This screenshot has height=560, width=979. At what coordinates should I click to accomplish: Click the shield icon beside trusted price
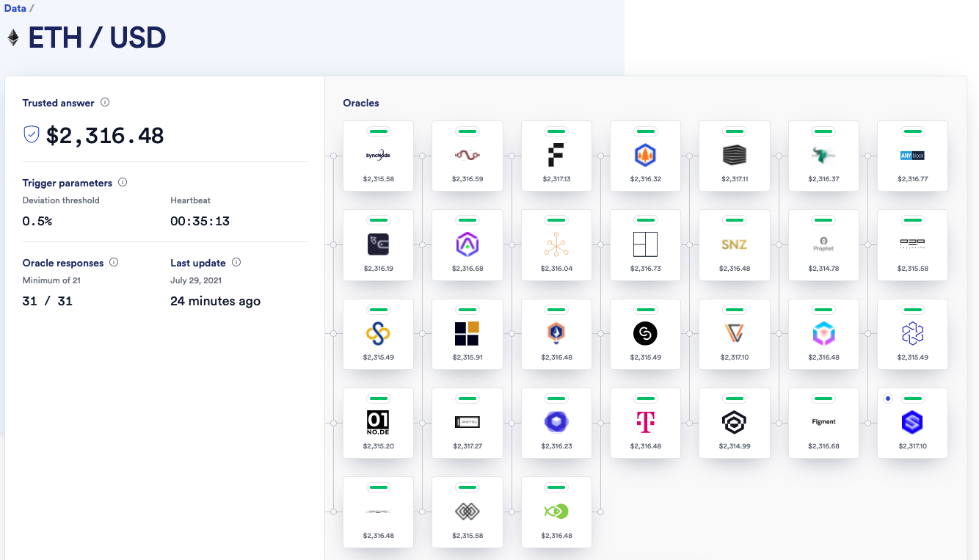tap(32, 134)
